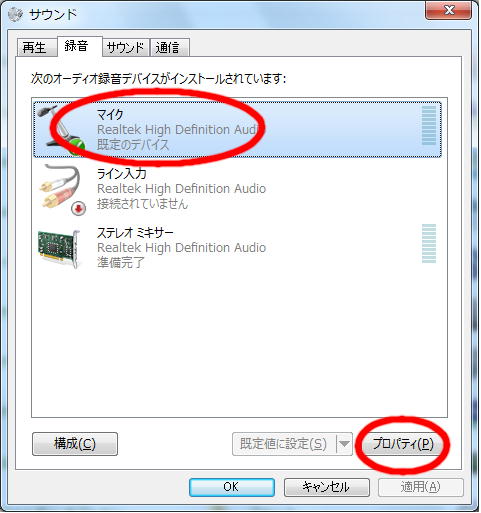The image size is (481, 513).
Task: Click the green checkmark default device badge
Action: pos(77,146)
